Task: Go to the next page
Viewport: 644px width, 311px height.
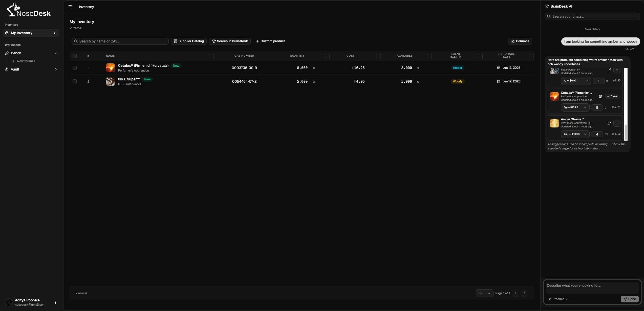Action: click(525, 293)
